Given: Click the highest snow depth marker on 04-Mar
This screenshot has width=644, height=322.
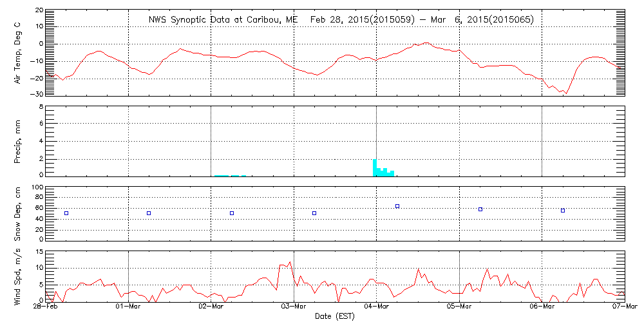Looking at the screenshot, I should pos(397,206).
